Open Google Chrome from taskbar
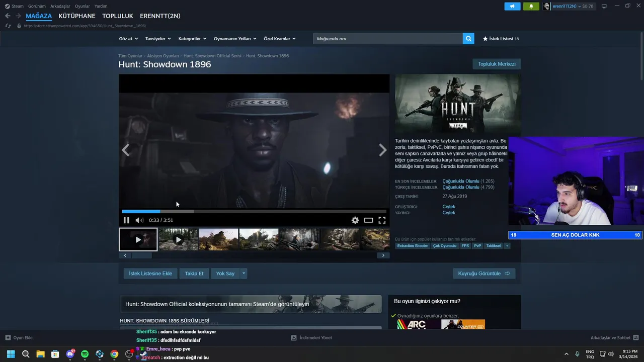Viewport: 644px width, 362px height. [x=114, y=354]
